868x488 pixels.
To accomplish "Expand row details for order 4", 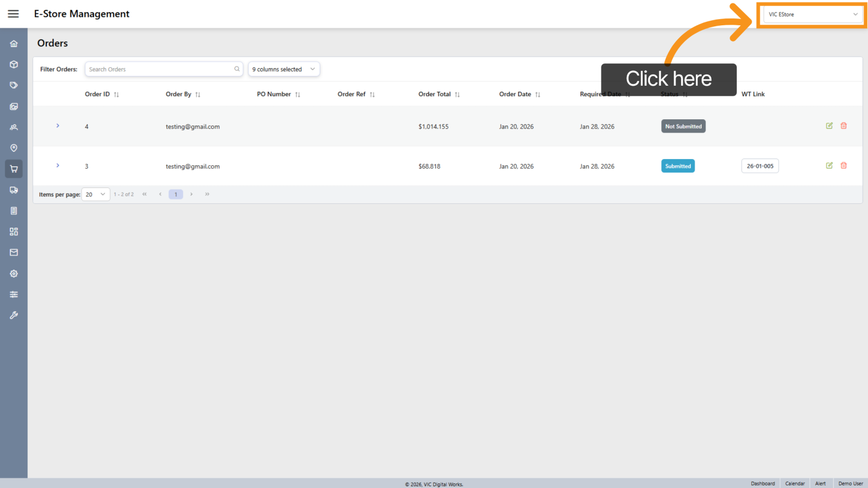I will 58,126.
